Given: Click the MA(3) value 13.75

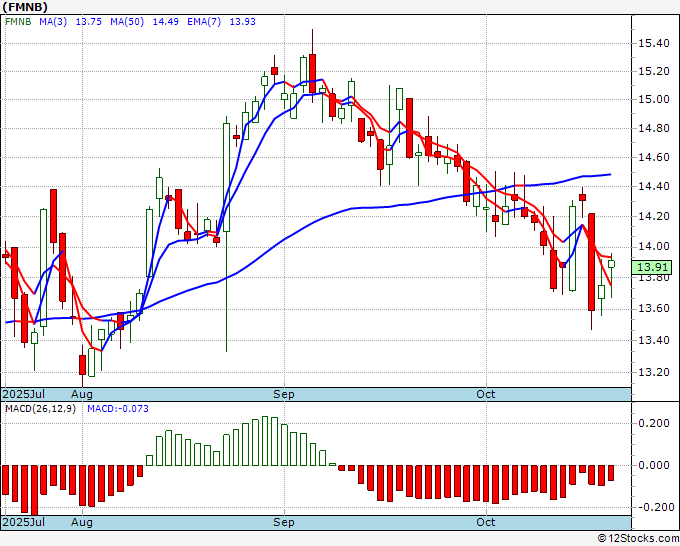Looking at the screenshot, I should click(88, 22).
